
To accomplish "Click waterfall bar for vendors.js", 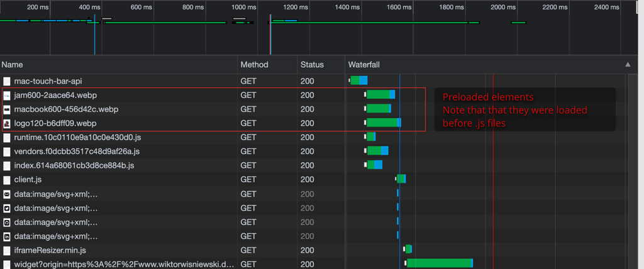I will [377, 151].
